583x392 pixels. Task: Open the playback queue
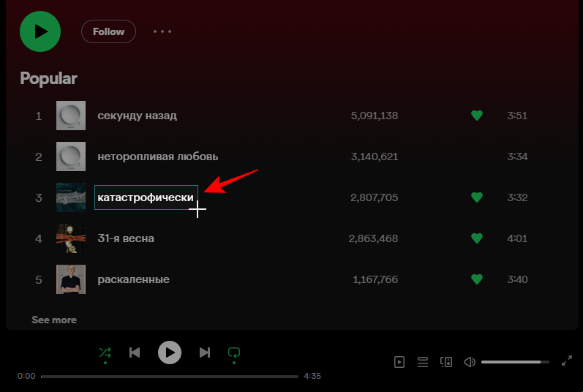422,361
